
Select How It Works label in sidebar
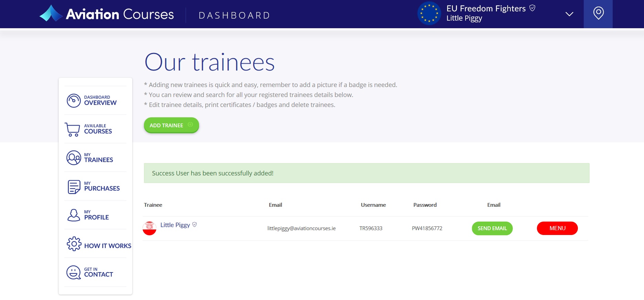(x=107, y=246)
